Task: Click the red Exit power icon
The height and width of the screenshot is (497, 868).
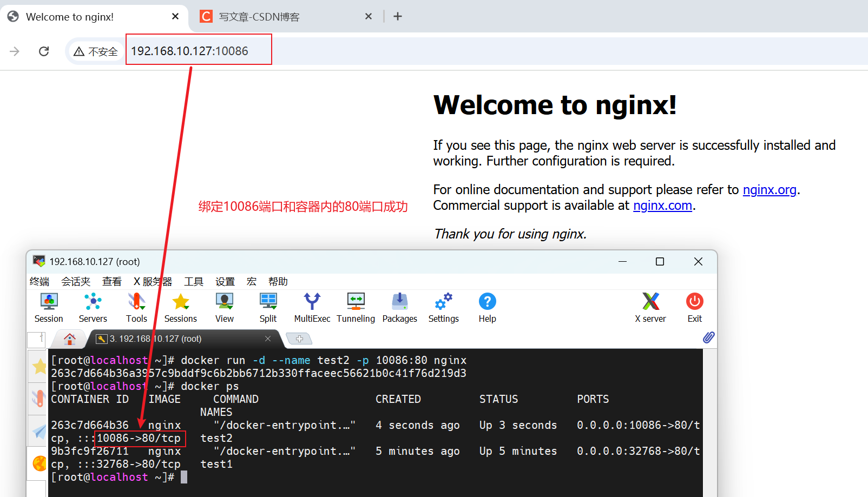Action: [x=695, y=308]
